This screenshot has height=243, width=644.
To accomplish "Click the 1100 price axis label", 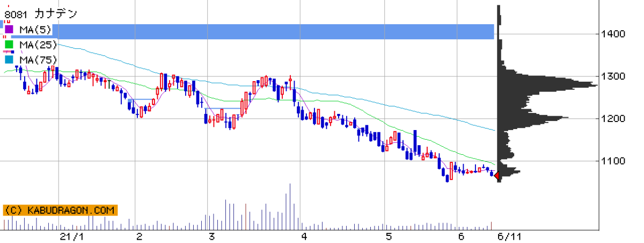I will (613, 161).
